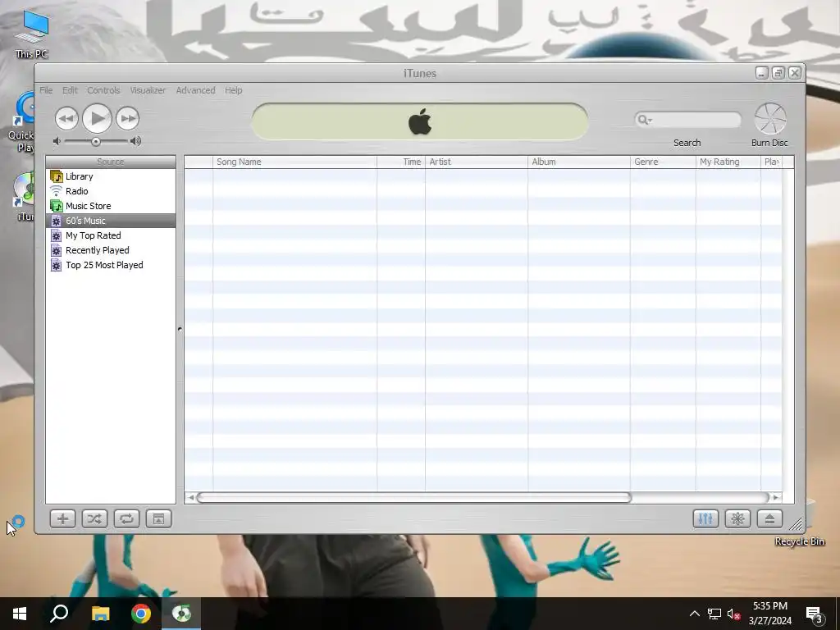Open the Windows Start menu
840x630 pixels.
click(20, 614)
